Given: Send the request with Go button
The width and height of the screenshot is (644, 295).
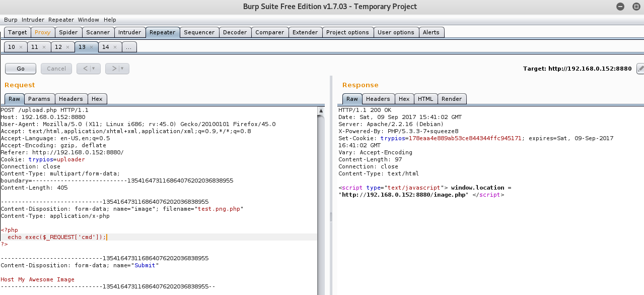Looking at the screenshot, I should point(21,69).
